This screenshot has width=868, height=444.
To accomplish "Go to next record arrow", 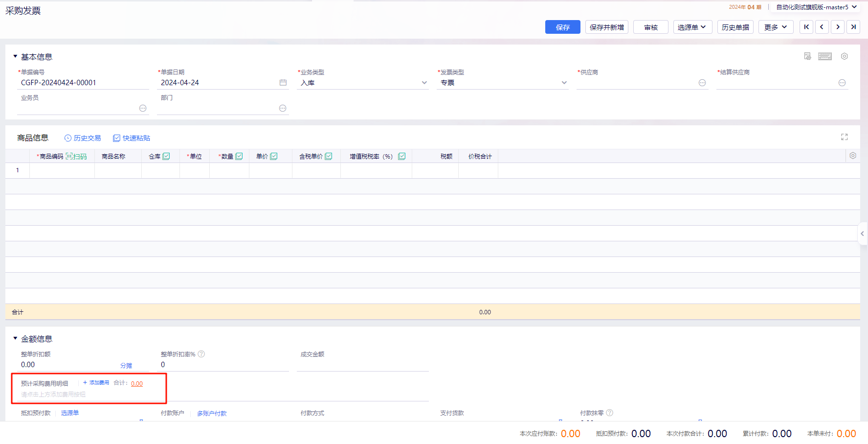I will pos(838,27).
